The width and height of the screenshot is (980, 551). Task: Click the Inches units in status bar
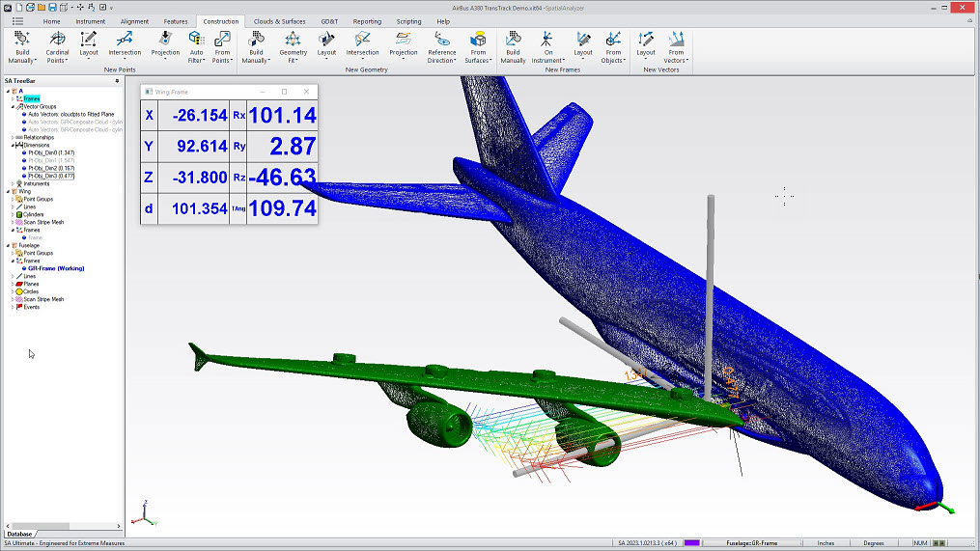pyautogui.click(x=826, y=543)
